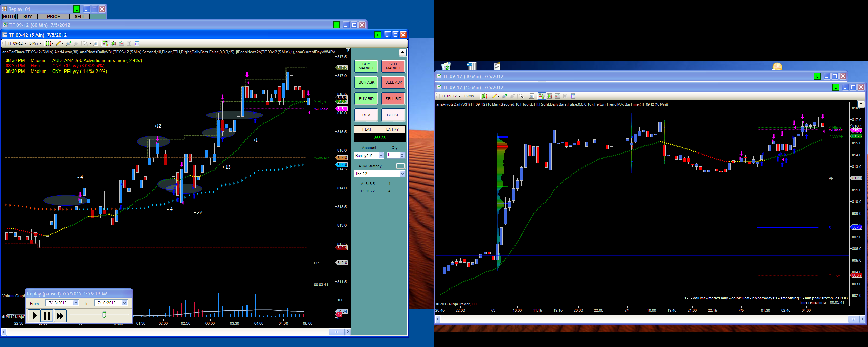Open the replay To date dropdown
Screen dimensions: 868x347
click(x=125, y=303)
